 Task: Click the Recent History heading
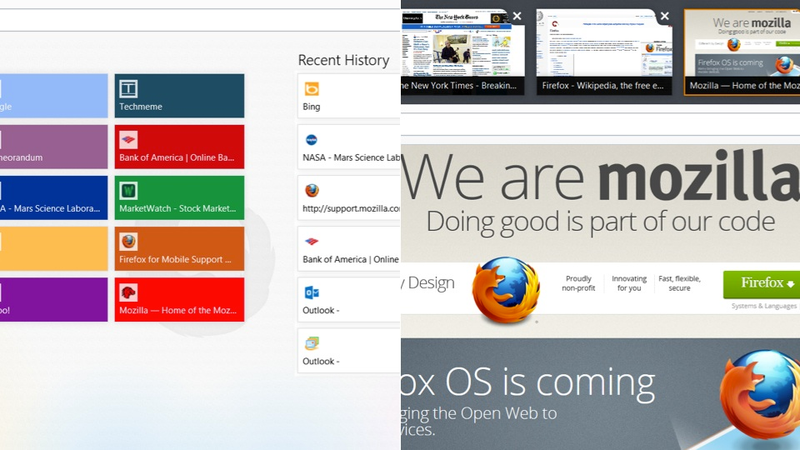click(x=343, y=60)
